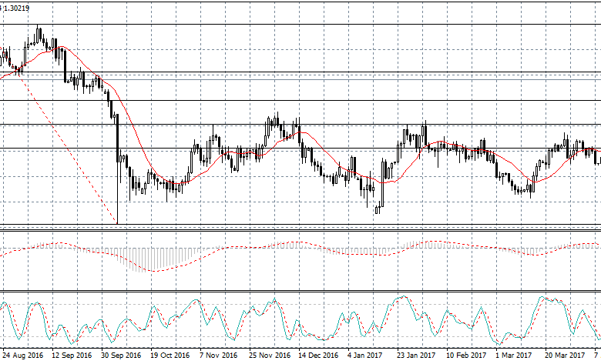Click the divider between price chart and MACD panel
601x364 pixels.
coord(300,227)
